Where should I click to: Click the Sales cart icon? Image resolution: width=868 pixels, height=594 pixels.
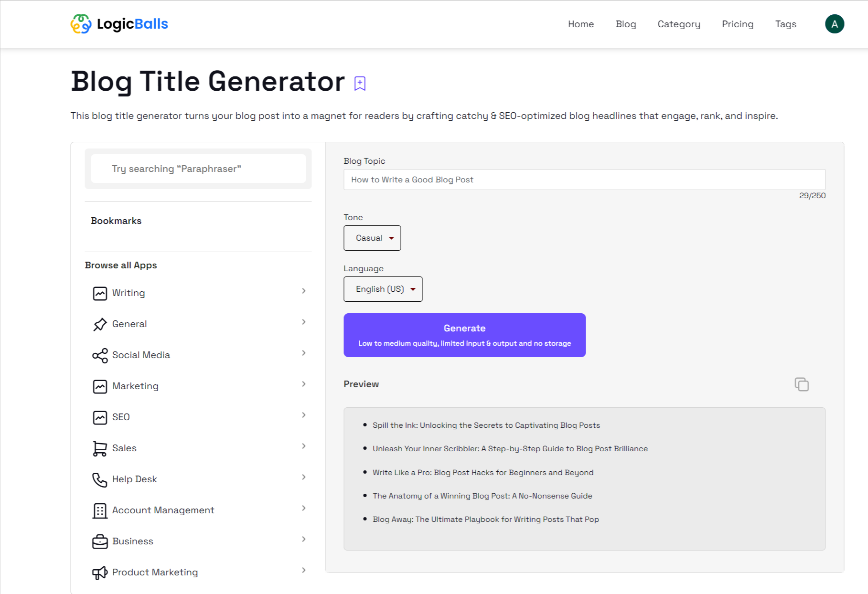[x=100, y=448]
